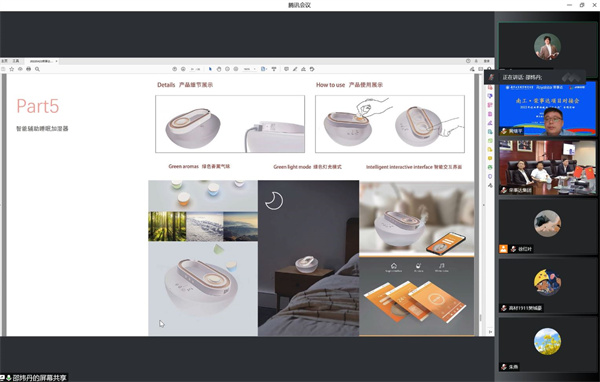
Task: Open the search magnifier in PDF toolbar
Action: pyautogui.click(x=37, y=69)
